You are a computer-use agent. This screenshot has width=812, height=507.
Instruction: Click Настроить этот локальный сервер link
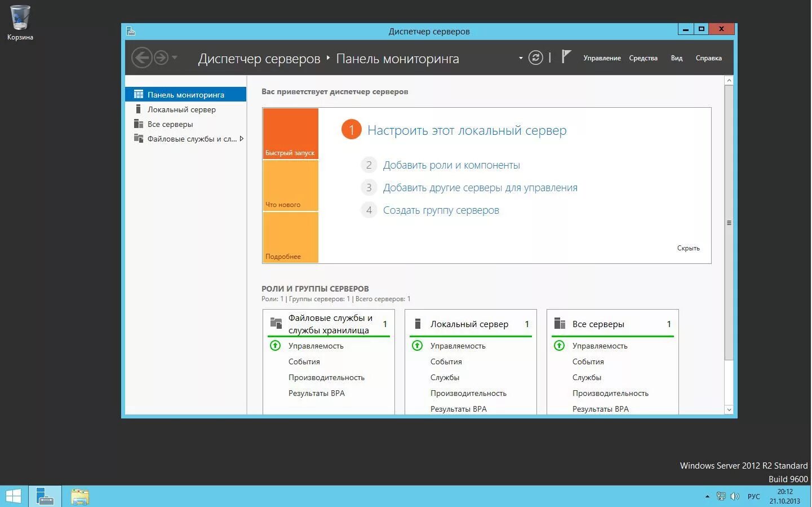[x=467, y=130]
